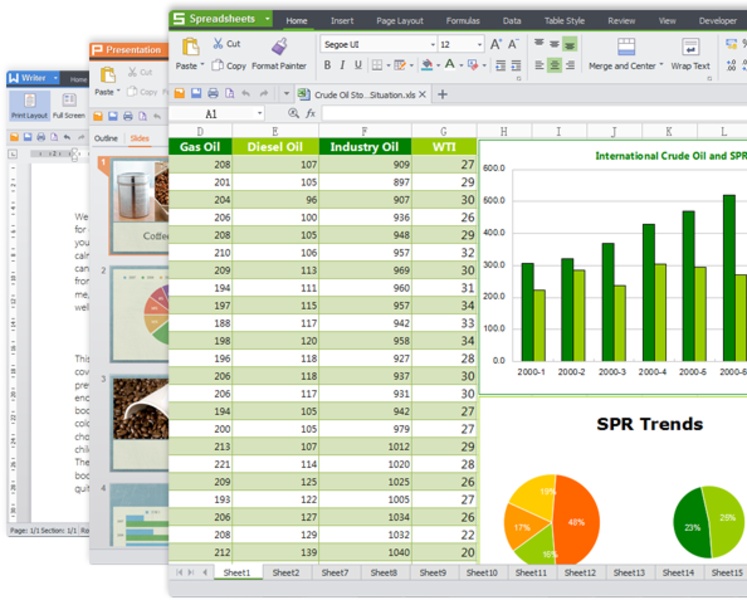Toggle center horizontal alignment

point(555,65)
